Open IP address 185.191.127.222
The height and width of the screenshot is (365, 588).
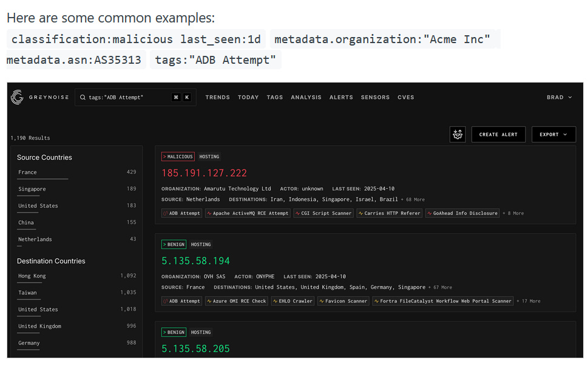(204, 173)
